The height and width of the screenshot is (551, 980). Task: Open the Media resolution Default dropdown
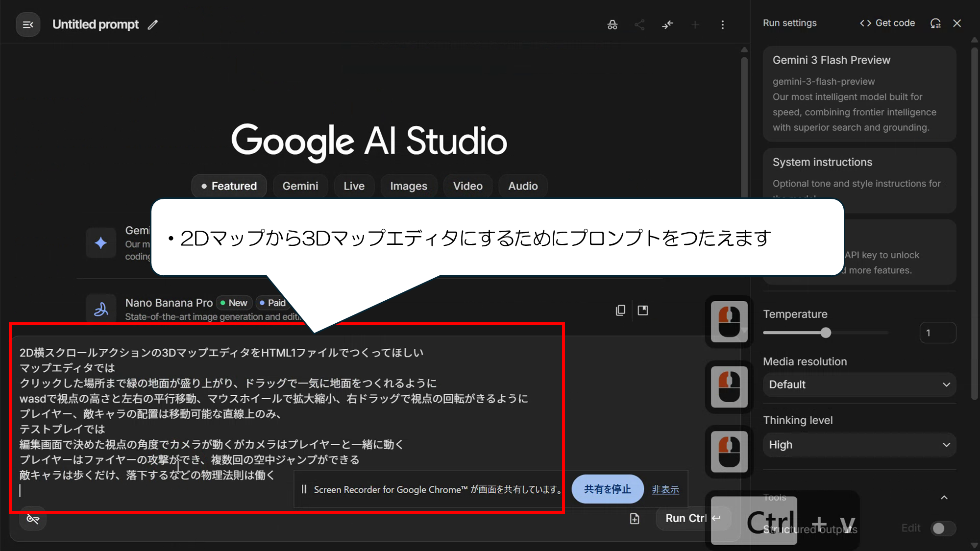coord(859,384)
